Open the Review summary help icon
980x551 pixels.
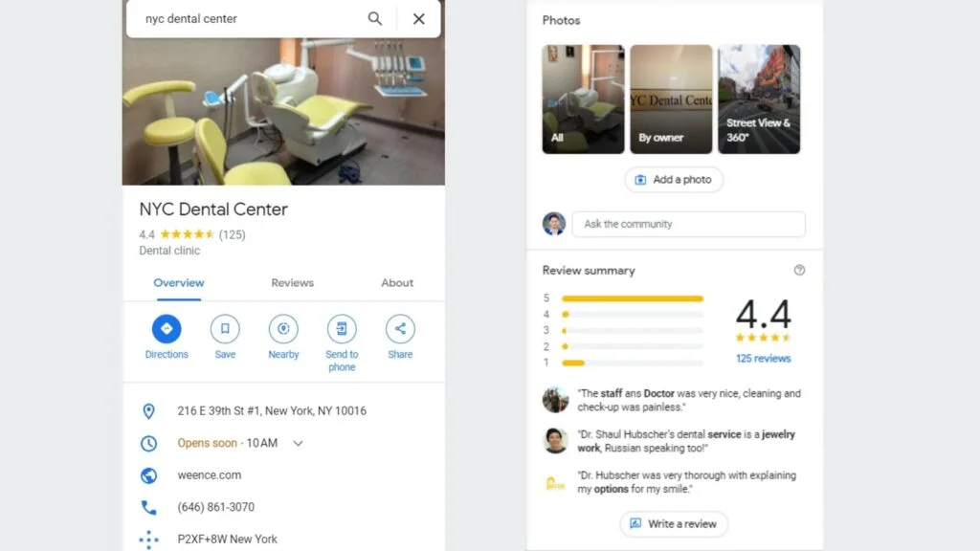pyautogui.click(x=799, y=270)
